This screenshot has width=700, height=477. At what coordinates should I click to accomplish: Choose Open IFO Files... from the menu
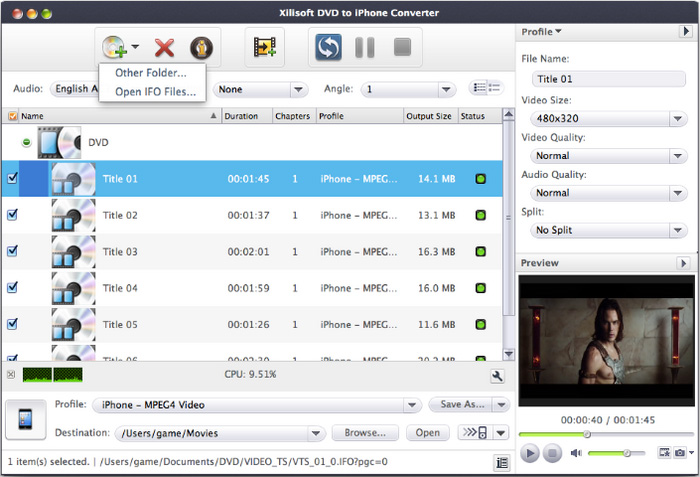tap(155, 92)
